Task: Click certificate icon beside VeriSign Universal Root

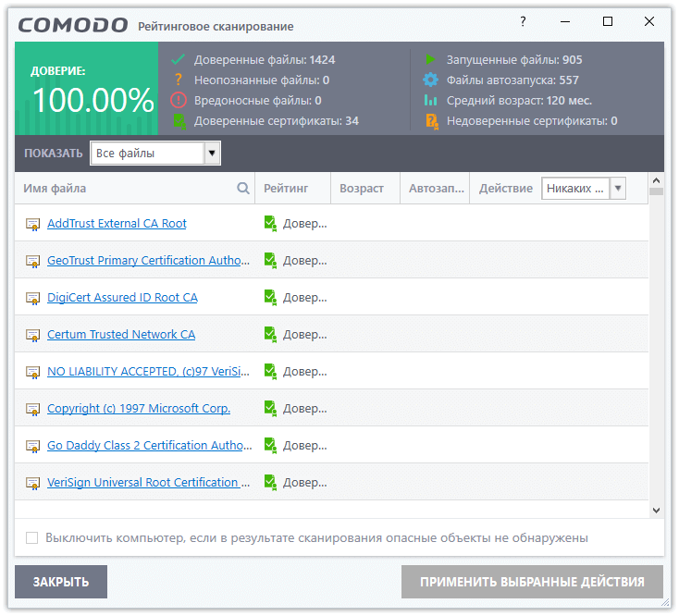Action: [33, 483]
